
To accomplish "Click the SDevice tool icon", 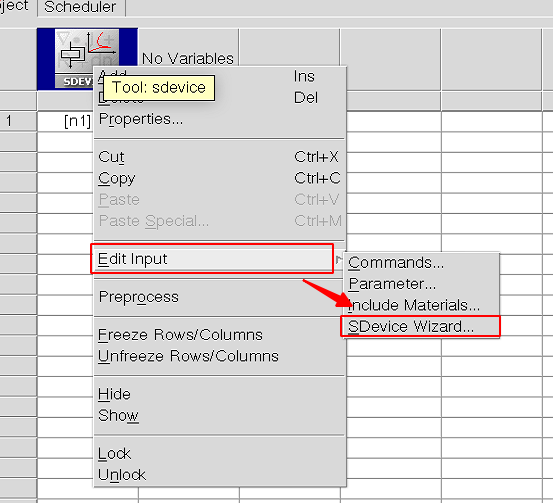I will coord(87,58).
